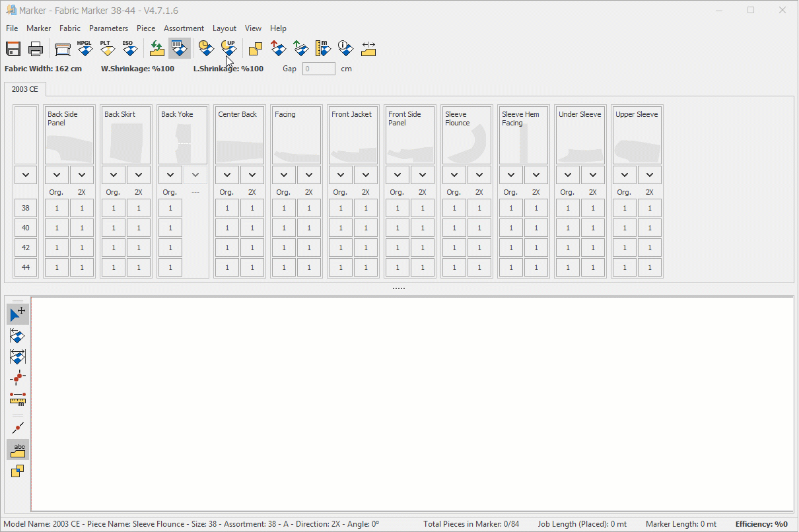The image size is (799, 532).
Task: Click the size 38 row button
Action: coord(26,208)
